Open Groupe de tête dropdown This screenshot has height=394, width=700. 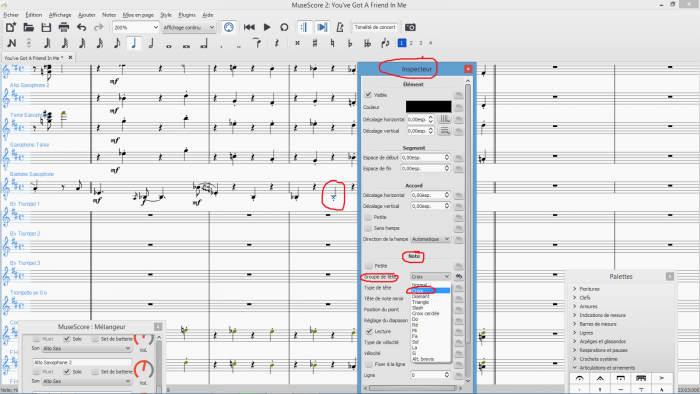[430, 277]
